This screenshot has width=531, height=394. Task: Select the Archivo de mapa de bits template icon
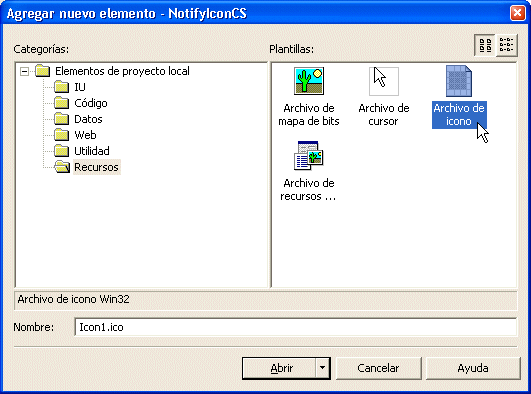[x=309, y=81]
